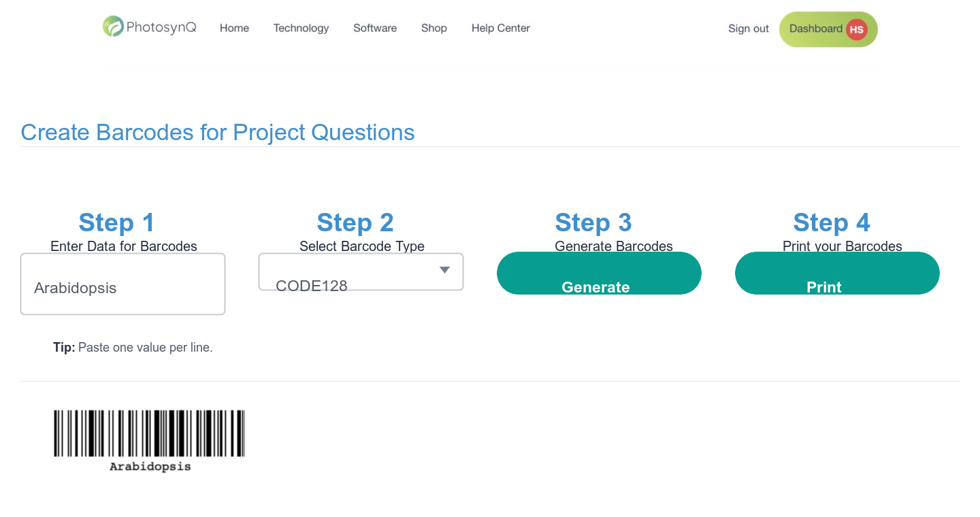Click the 'Select Barcode Type' label
The width and height of the screenshot is (980, 517).
[362, 246]
